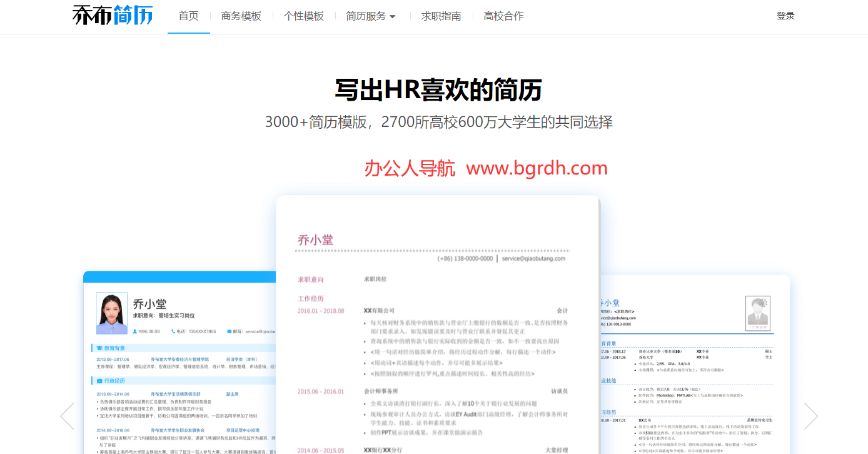This screenshot has width=868, height=454.
Task: Click the 办公人导航 text banner
Action: pyautogui.click(x=409, y=168)
